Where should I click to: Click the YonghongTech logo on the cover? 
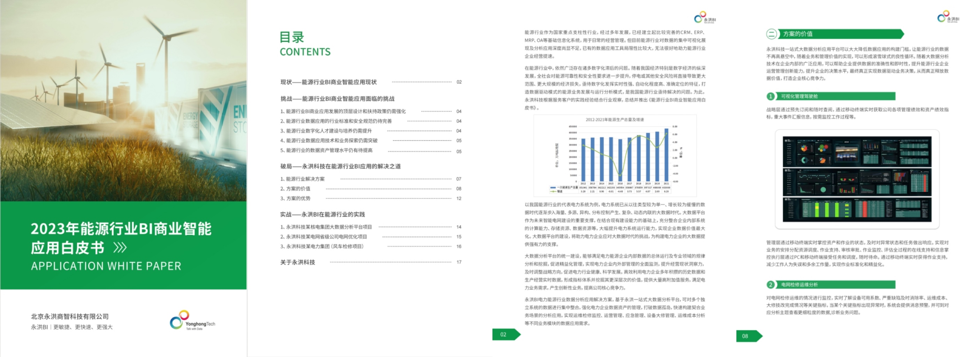pos(192,320)
